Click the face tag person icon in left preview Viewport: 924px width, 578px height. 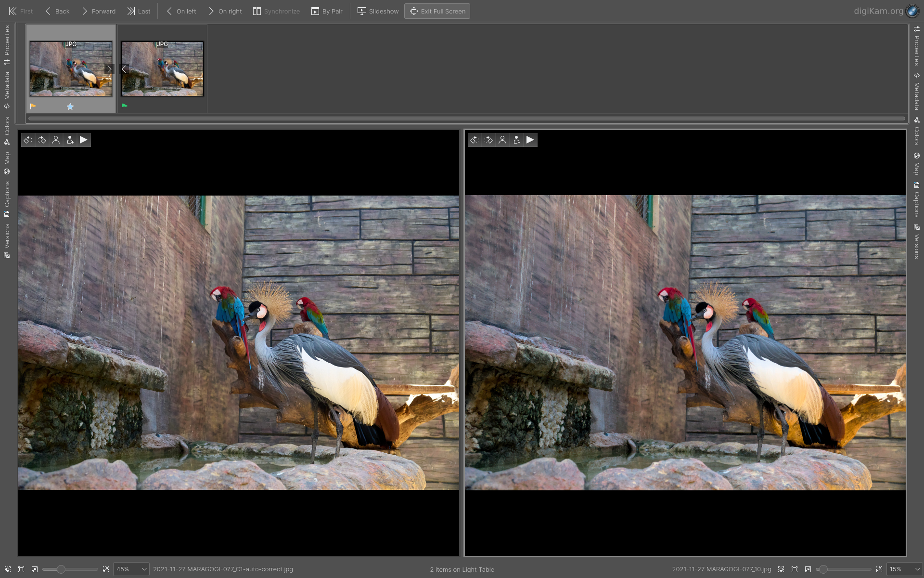[56, 140]
